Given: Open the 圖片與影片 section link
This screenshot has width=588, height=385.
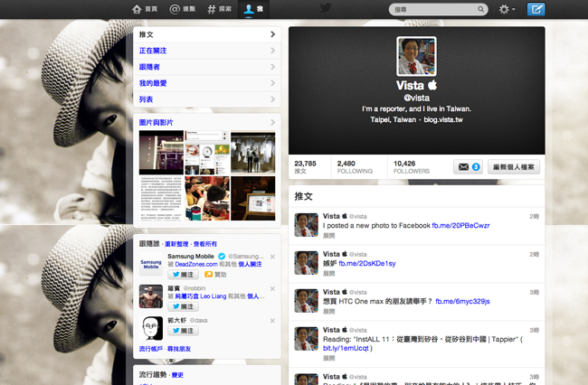Looking at the screenshot, I should 156,123.
